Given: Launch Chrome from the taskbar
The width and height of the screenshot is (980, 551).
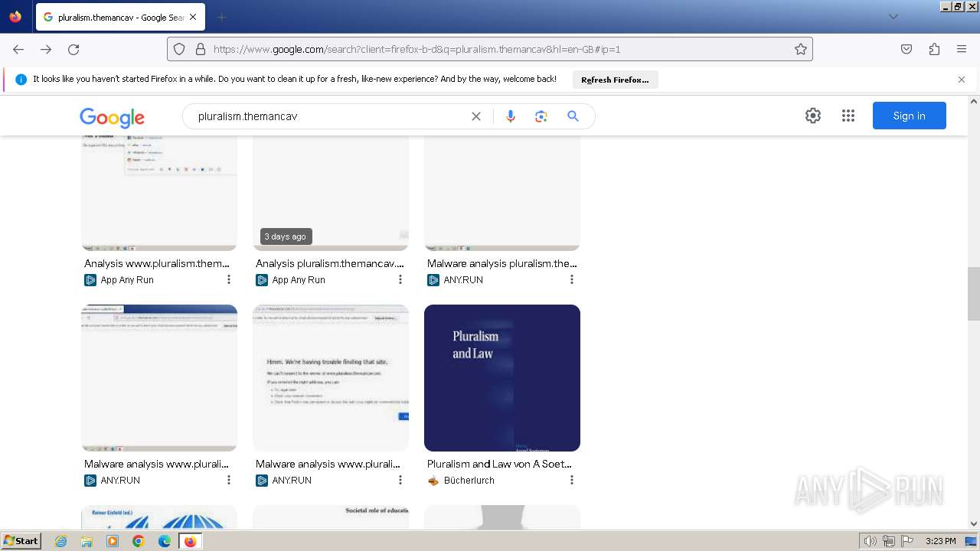Looking at the screenshot, I should pos(139,541).
